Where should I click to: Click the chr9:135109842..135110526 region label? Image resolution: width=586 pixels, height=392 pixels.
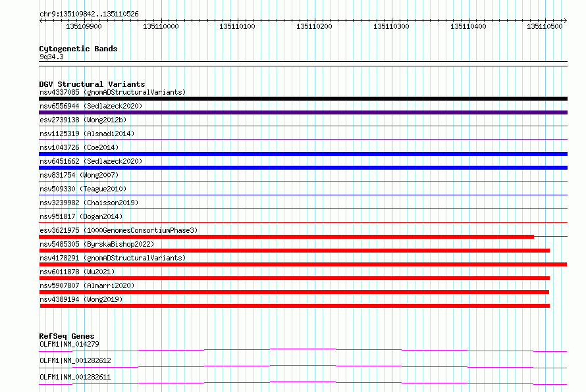(x=89, y=14)
